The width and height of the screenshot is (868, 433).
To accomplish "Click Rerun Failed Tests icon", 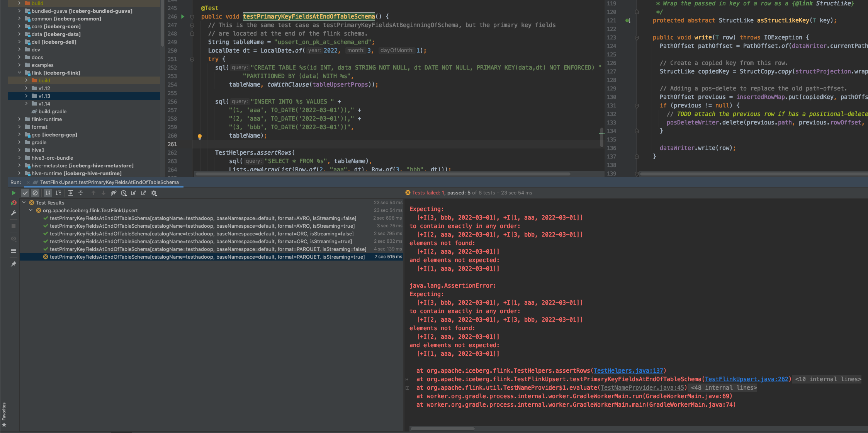I will tap(14, 203).
